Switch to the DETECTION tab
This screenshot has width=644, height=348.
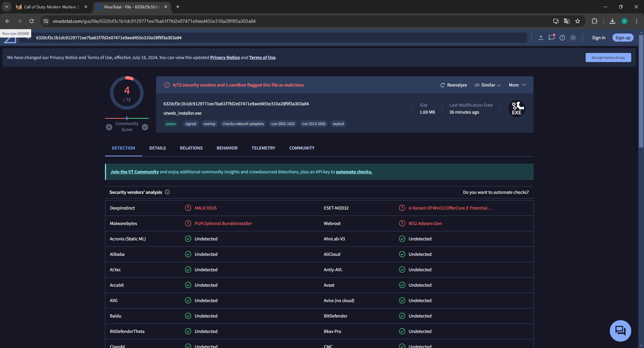coord(123,148)
